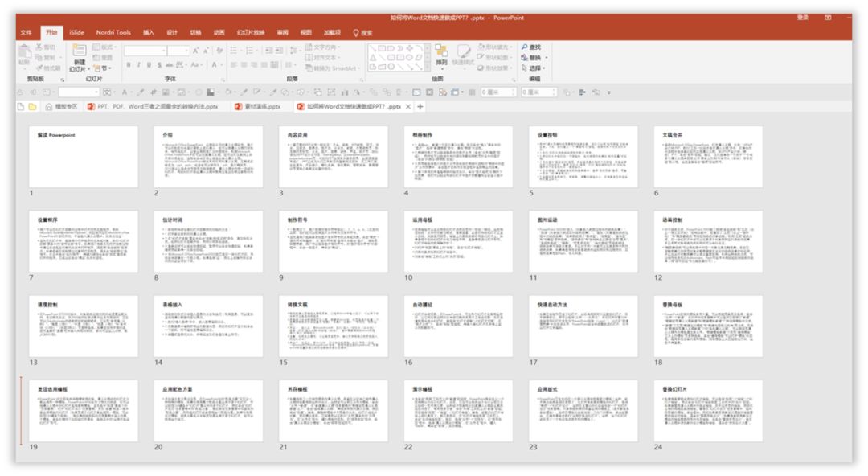Select the Format Painter (格式刷) icon

point(39,68)
